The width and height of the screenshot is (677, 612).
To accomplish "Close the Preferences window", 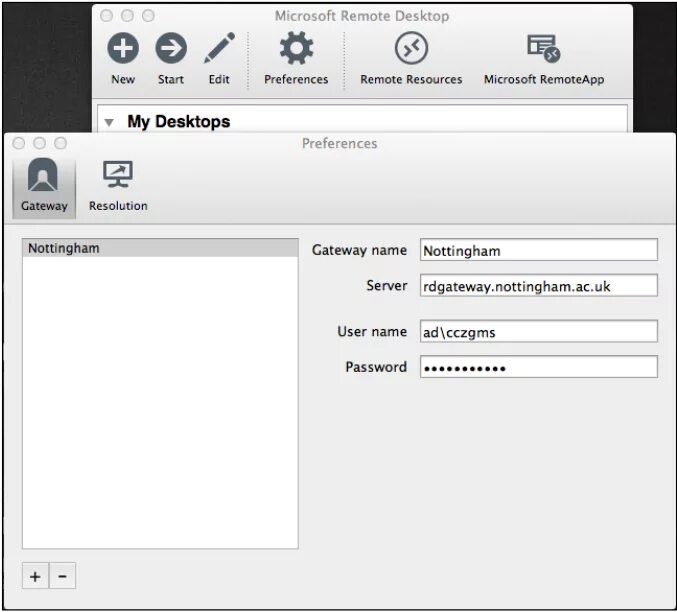I will [19, 143].
